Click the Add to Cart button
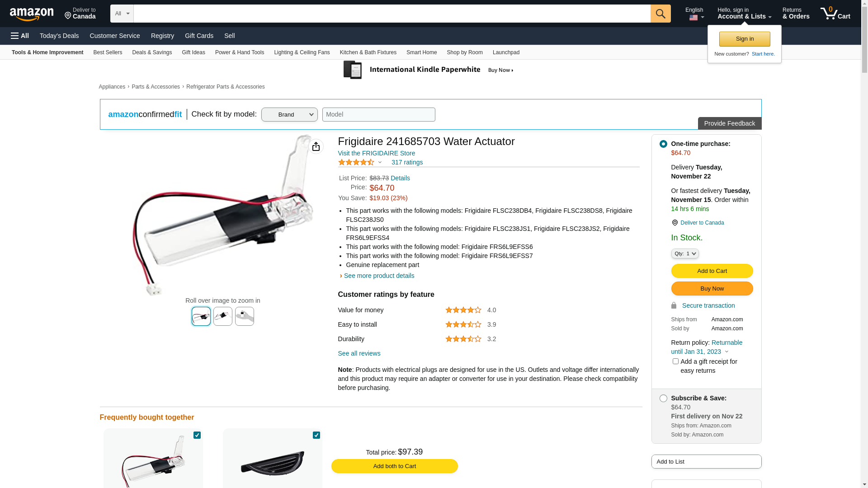Image resolution: width=868 pixels, height=488 pixels. coord(712,271)
